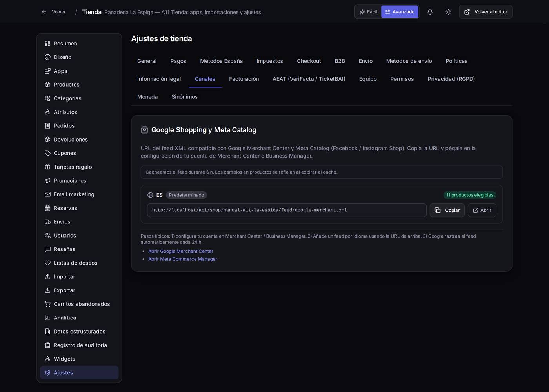The height and width of the screenshot is (392, 549).
Task: Open the Permisos tab
Action: point(402,79)
